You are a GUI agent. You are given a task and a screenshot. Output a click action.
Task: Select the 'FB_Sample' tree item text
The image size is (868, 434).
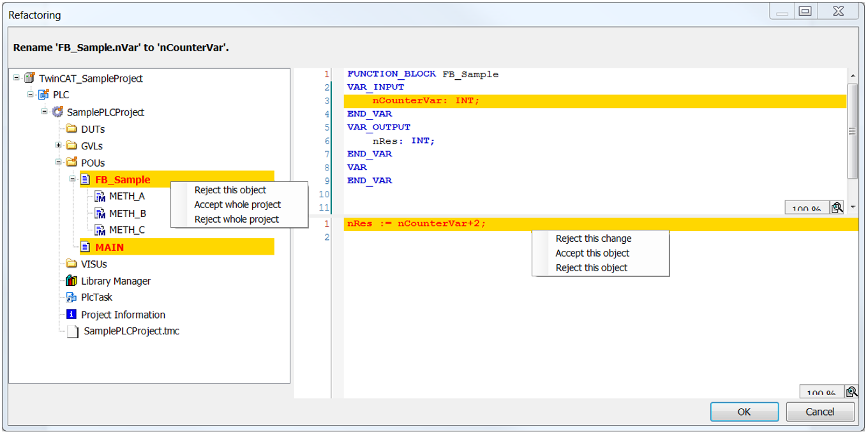click(x=123, y=180)
